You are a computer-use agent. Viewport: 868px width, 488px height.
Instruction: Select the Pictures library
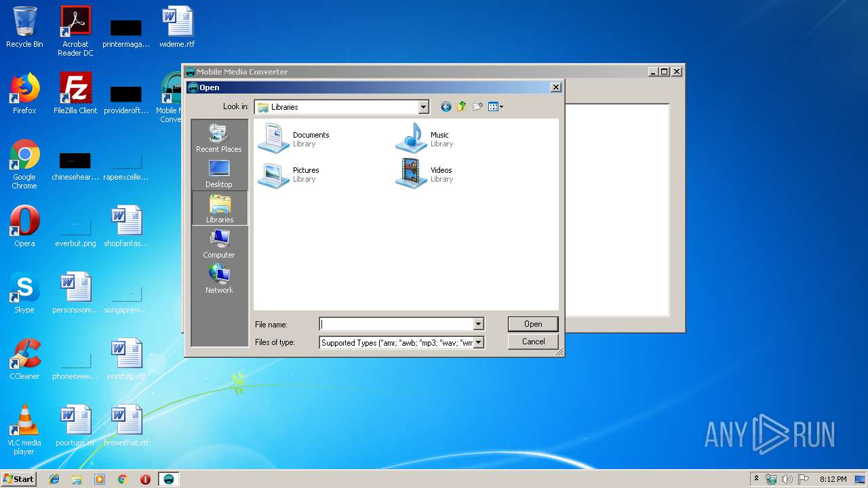coord(290,174)
